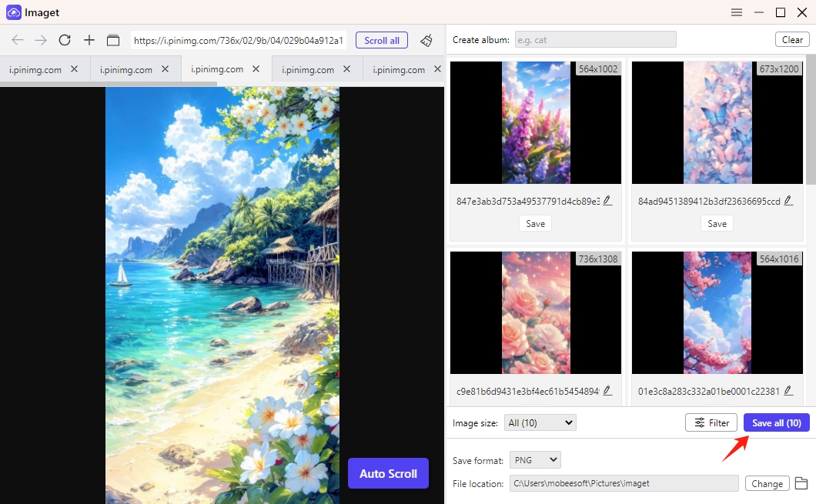Edit the name of image 01e3c8a283c332a
816x504 pixels.
788,390
